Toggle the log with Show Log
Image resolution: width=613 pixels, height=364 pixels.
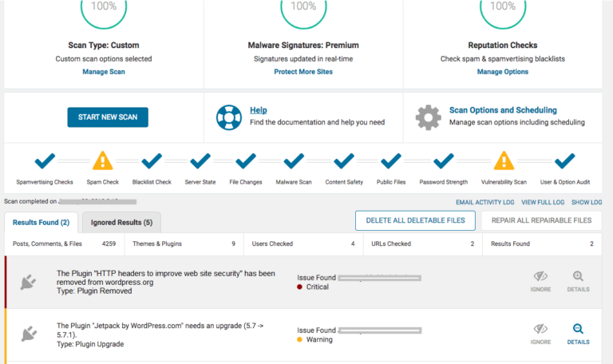coord(587,202)
